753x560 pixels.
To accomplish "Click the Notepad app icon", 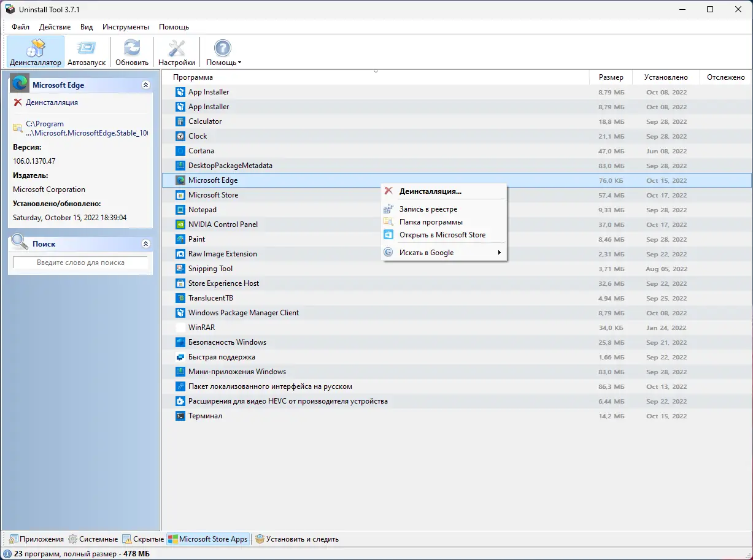I will 180,210.
